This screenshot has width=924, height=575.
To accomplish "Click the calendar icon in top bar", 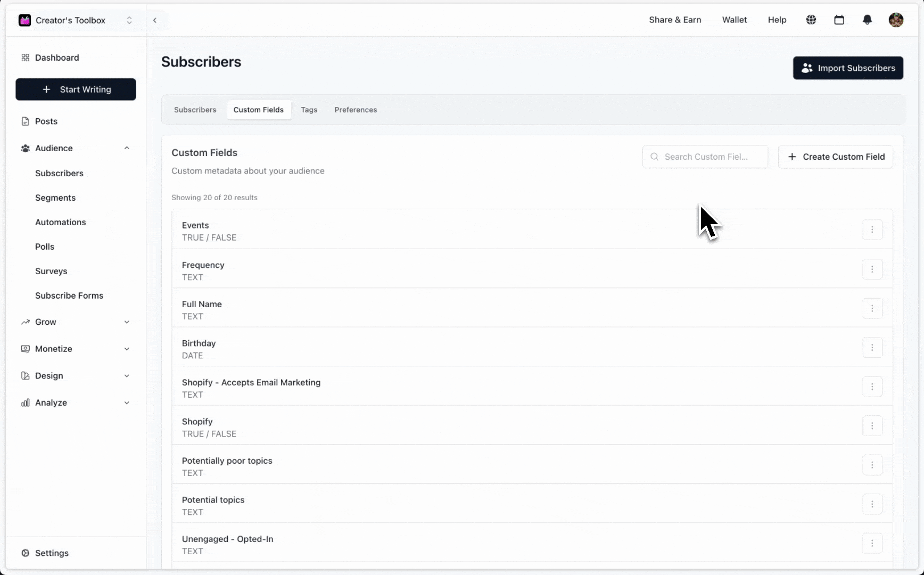I will 839,20.
